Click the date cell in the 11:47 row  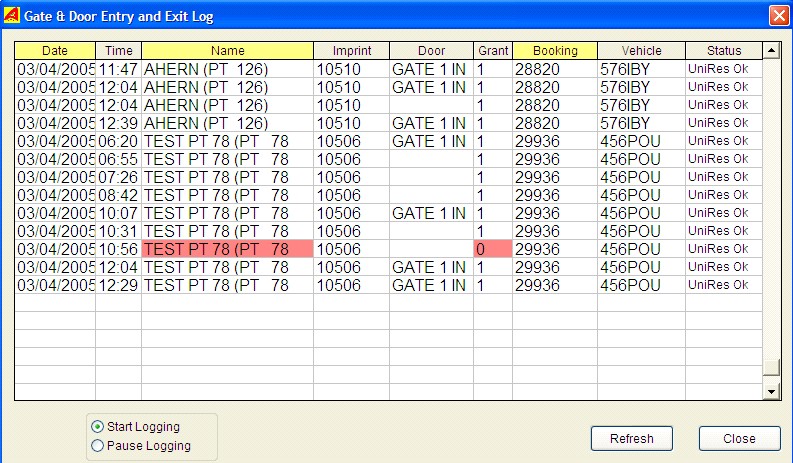[55, 69]
